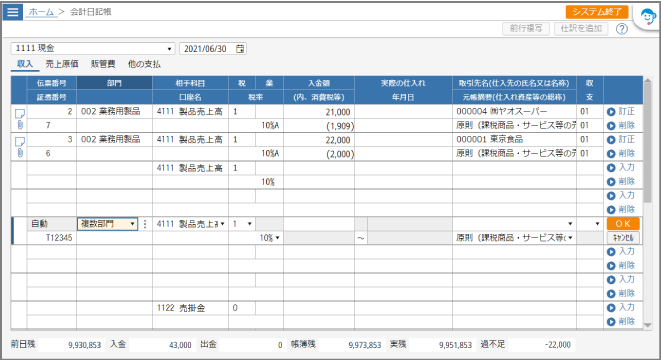661x360 pixels.
Task: Click the 自動 cell in edit row
Action: point(52,224)
